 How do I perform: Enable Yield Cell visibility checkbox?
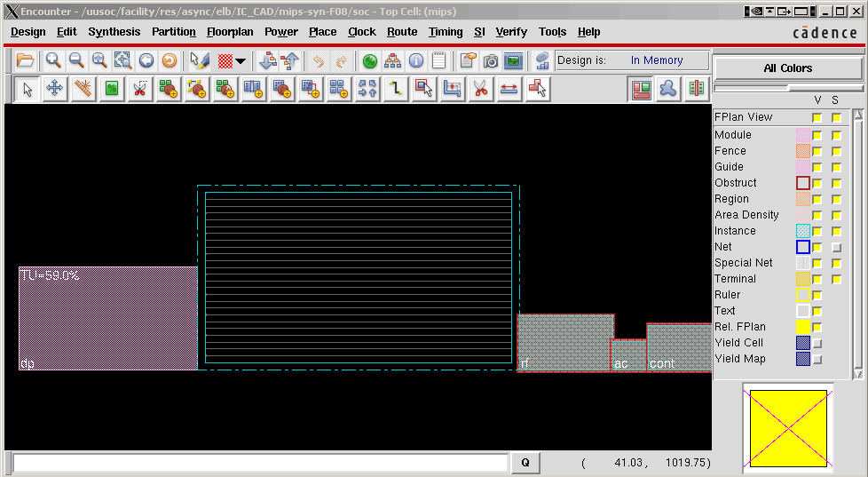pyautogui.click(x=817, y=343)
